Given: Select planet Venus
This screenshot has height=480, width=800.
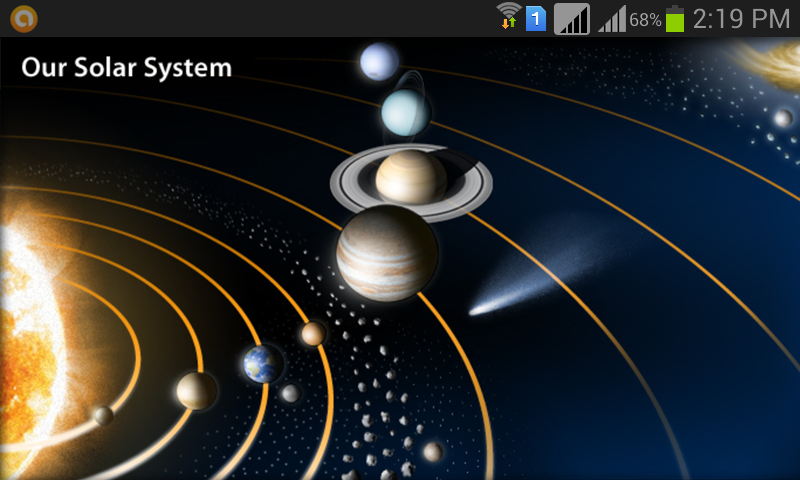Looking at the screenshot, I should click(x=196, y=391).
